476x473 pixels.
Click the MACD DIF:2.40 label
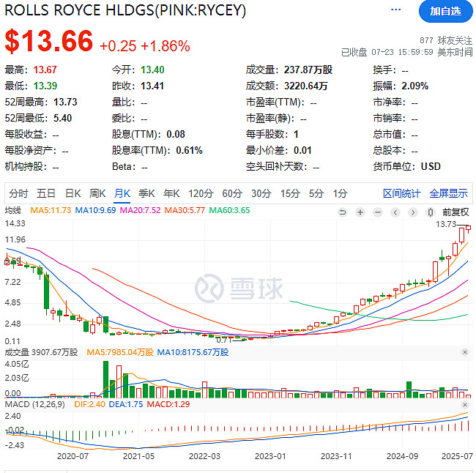coord(89,404)
